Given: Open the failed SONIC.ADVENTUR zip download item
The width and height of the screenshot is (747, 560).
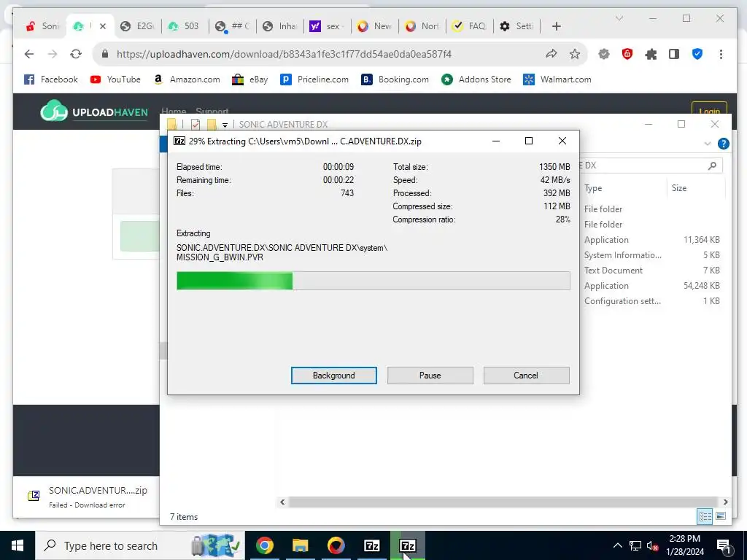Looking at the screenshot, I should pos(88,496).
